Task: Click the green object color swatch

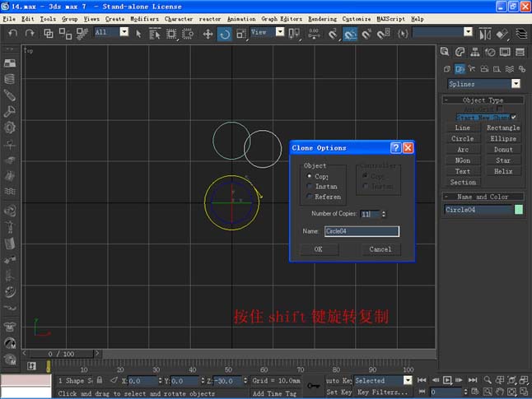Action: pos(519,210)
